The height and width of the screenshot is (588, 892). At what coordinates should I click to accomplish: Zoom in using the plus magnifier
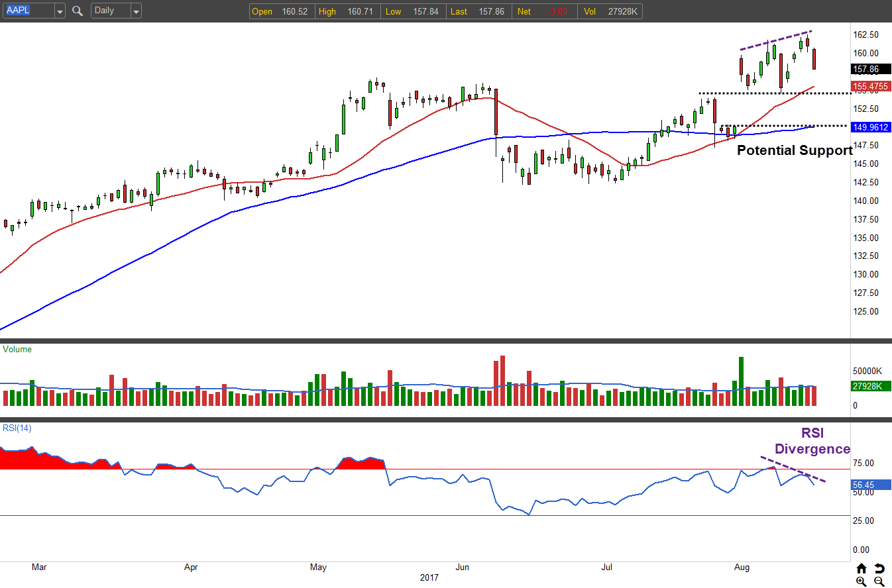click(862, 581)
